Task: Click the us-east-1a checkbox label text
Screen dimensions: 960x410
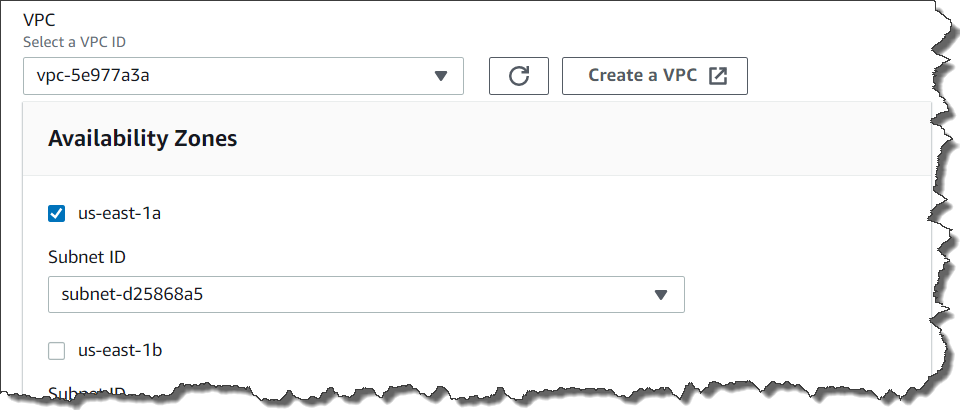Action: tap(119, 214)
